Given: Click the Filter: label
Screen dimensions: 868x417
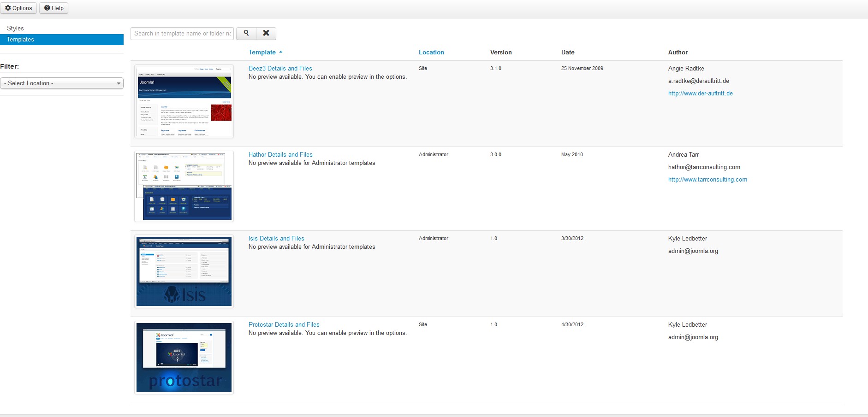Looking at the screenshot, I should point(10,66).
